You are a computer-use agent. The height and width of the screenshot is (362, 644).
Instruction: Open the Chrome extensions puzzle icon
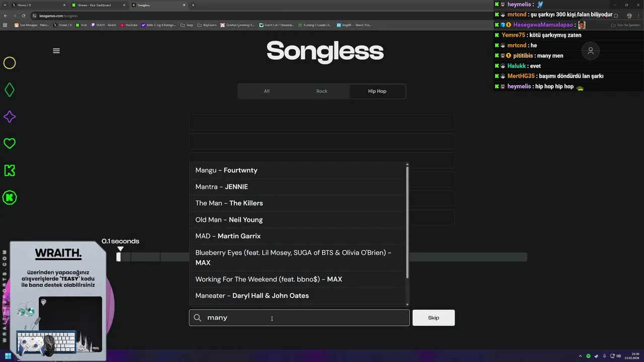click(x=616, y=16)
